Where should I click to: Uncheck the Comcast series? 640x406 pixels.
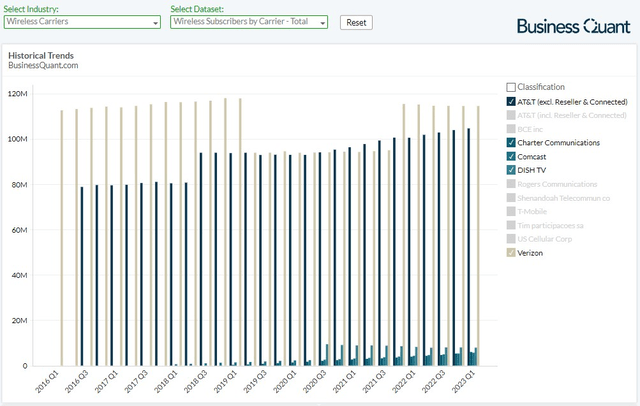511,156
